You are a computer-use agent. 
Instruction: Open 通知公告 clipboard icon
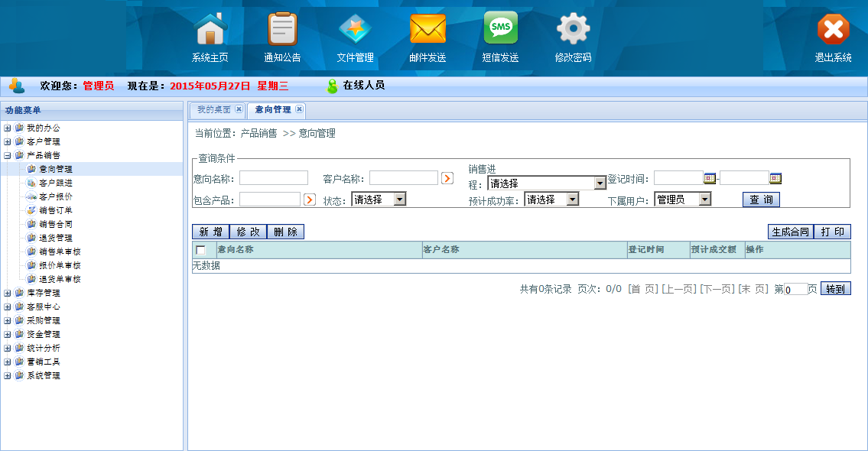(x=282, y=30)
